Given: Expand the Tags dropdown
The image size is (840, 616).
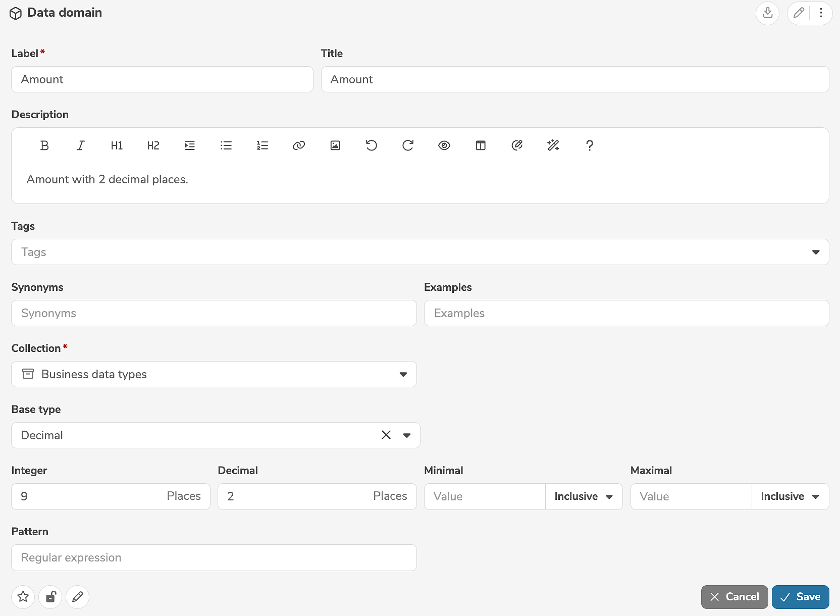Looking at the screenshot, I should (816, 252).
